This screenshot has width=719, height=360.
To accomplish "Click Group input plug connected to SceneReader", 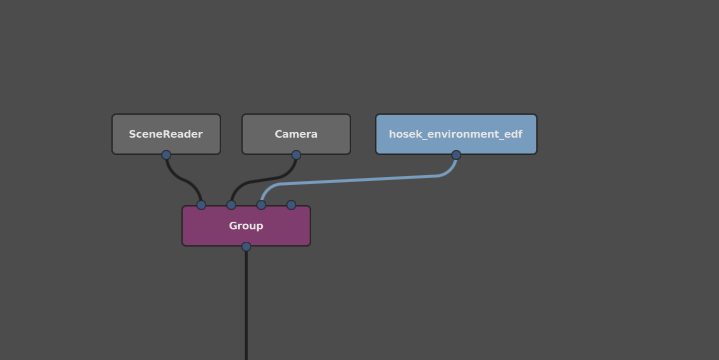I will coord(201,205).
